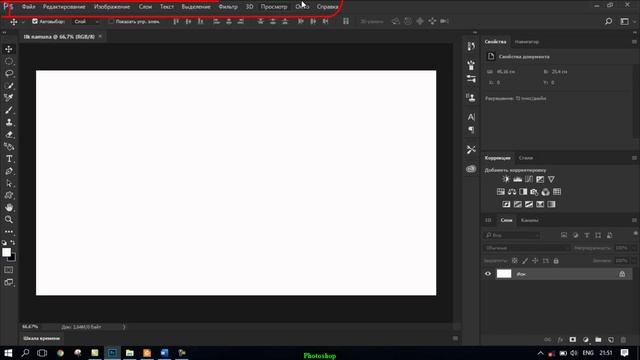Toggle smart object filter in Layers panel
This screenshot has height=360, width=640.
(x=609, y=235)
